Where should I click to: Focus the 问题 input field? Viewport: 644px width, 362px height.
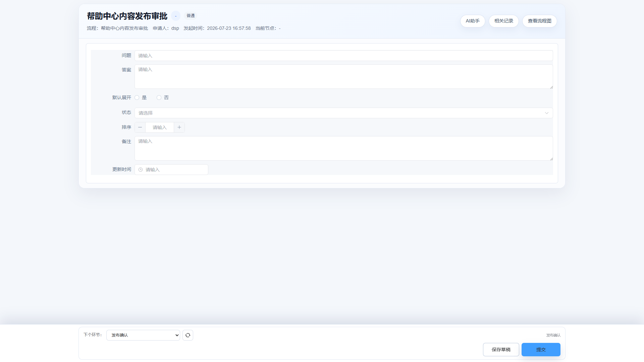tap(343, 56)
